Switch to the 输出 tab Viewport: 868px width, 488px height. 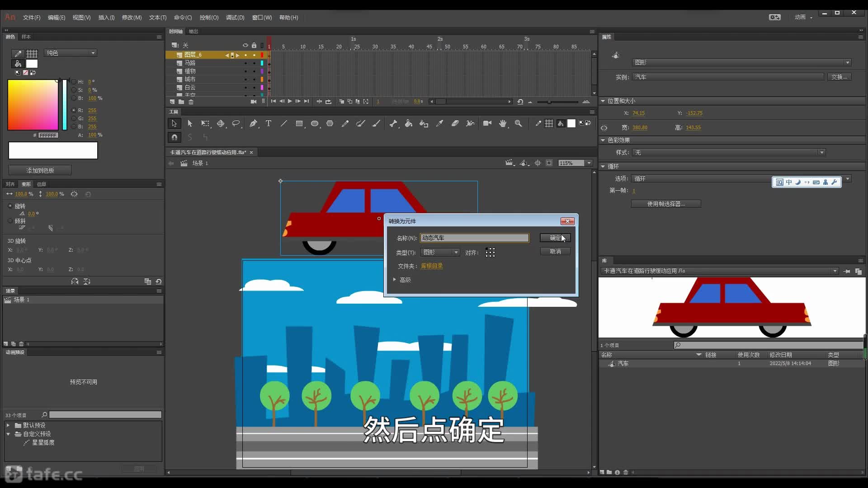193,31
